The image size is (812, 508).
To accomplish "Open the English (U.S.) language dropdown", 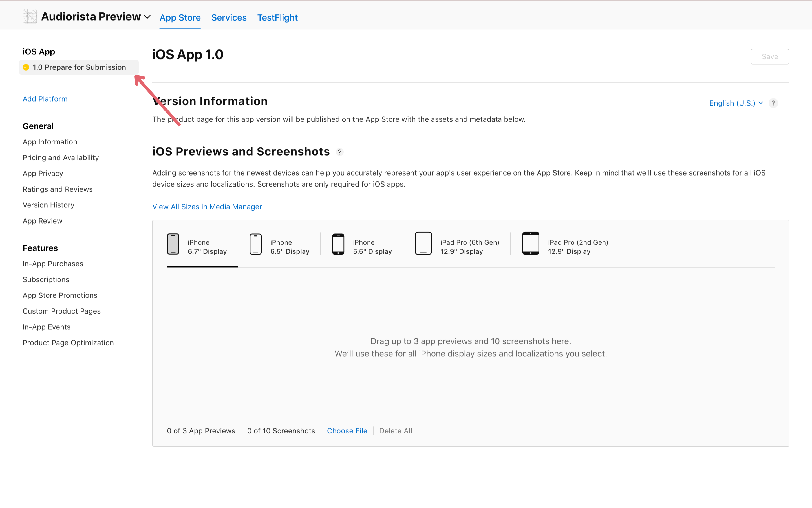I will click(x=736, y=103).
